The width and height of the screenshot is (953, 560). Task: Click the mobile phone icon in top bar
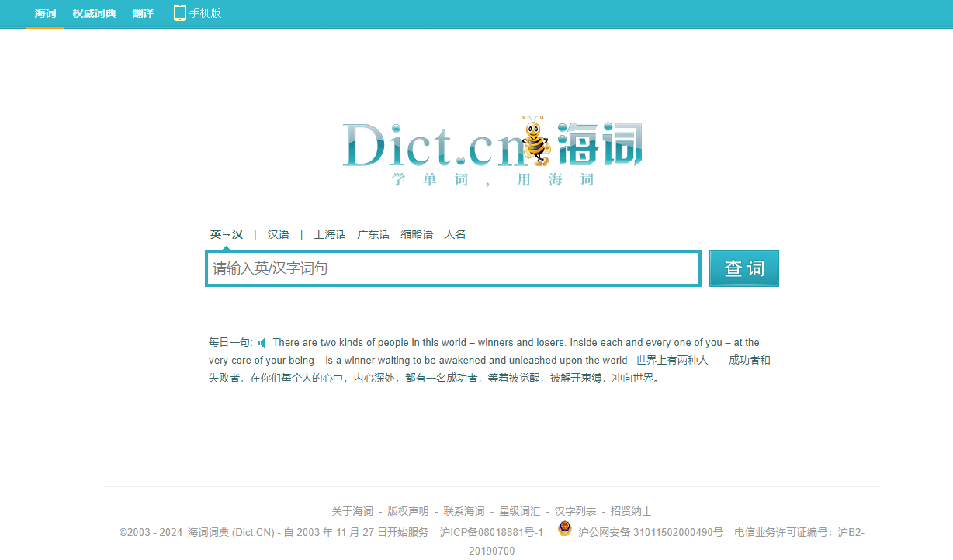click(x=180, y=12)
